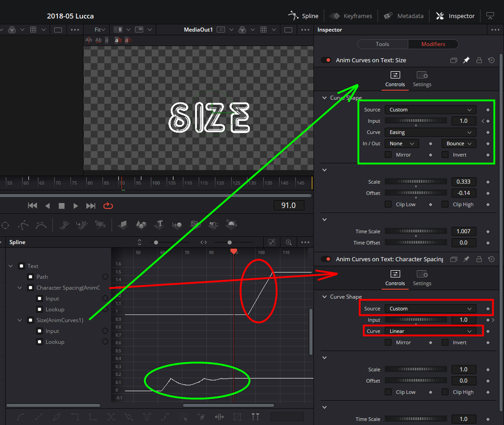Enable Invert checkbox in Text: Size modifier
This screenshot has height=425, width=504.
coord(445,155)
